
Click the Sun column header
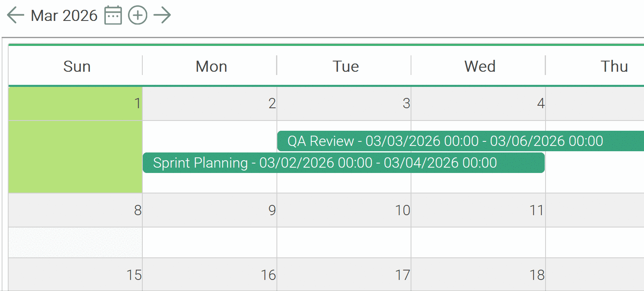pos(77,66)
